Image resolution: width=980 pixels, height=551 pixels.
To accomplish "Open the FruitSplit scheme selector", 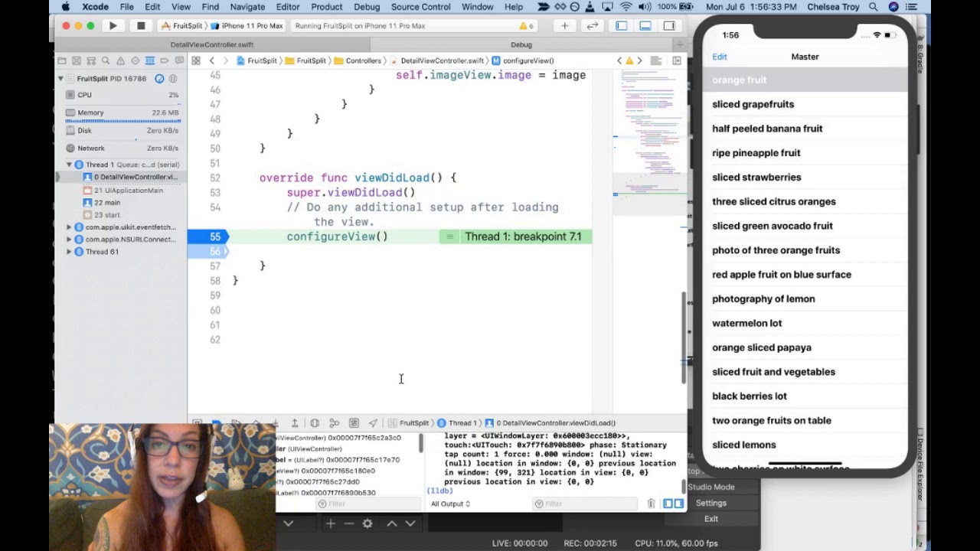I will point(182,26).
